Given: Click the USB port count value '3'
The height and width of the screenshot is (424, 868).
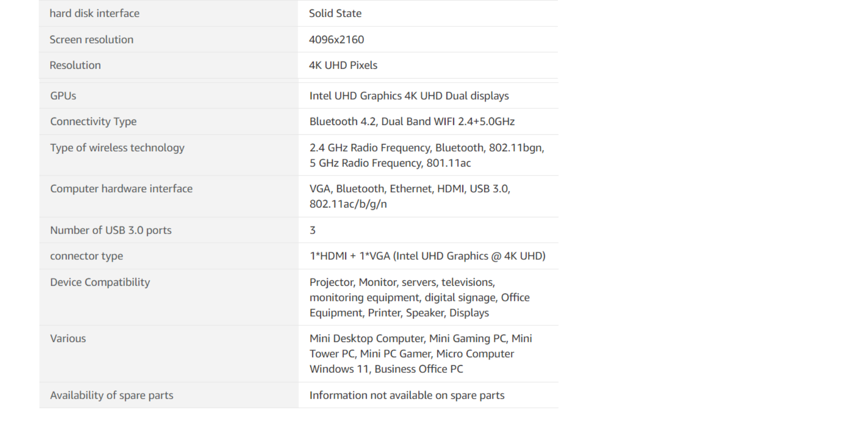Looking at the screenshot, I should click(x=313, y=230).
